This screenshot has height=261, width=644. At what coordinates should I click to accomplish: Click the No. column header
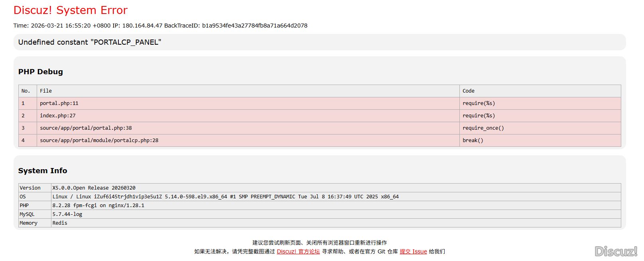[26, 91]
